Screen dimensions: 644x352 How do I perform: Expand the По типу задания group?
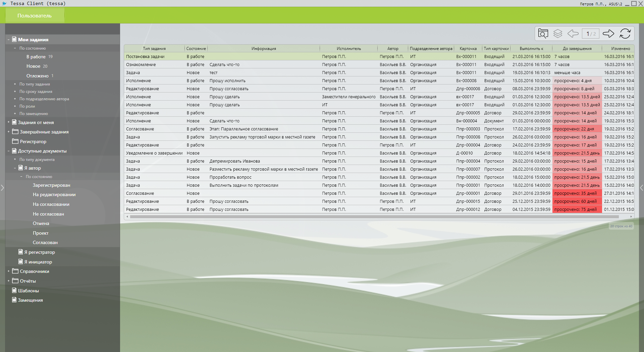click(15, 84)
